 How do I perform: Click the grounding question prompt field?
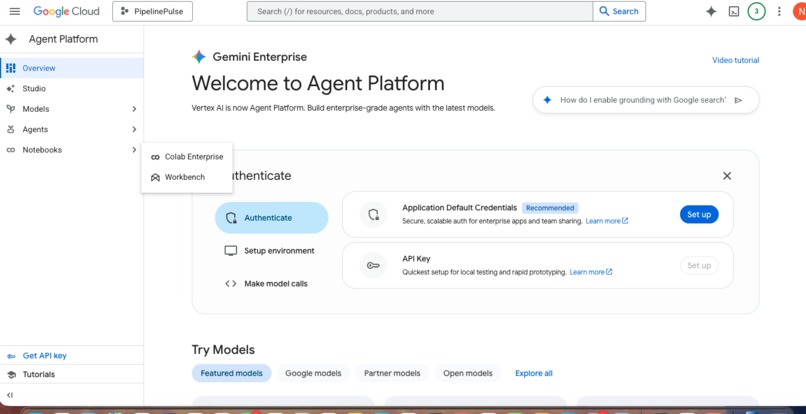[x=643, y=100]
